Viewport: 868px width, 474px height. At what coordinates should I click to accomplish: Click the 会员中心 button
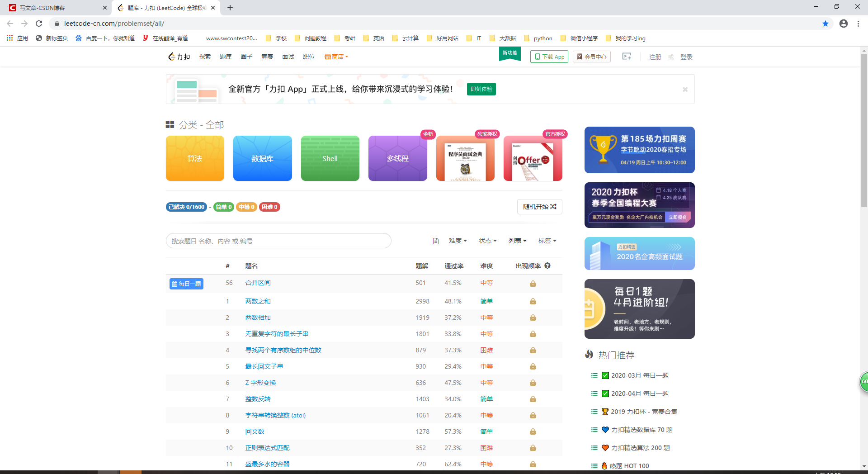pyautogui.click(x=592, y=57)
